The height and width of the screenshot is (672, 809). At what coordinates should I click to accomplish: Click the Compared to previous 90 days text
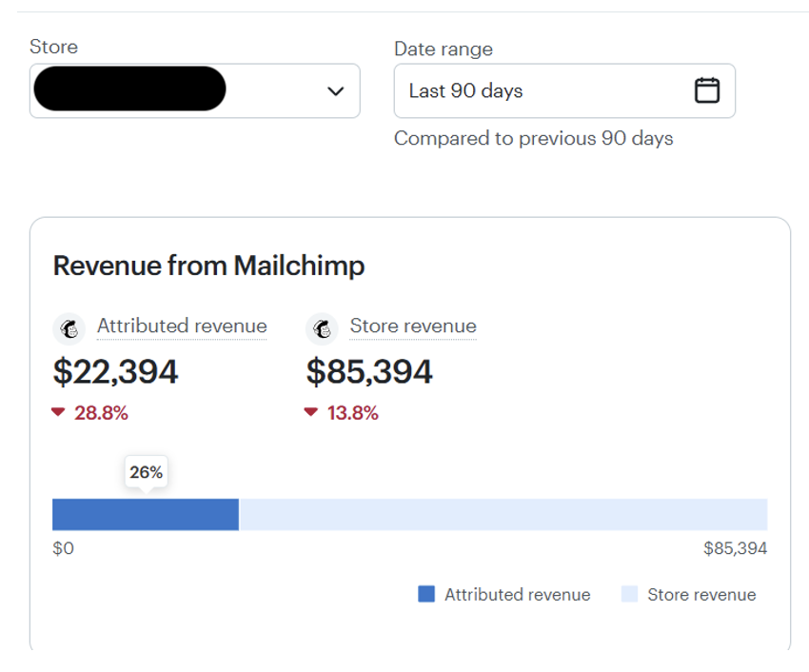[533, 139]
